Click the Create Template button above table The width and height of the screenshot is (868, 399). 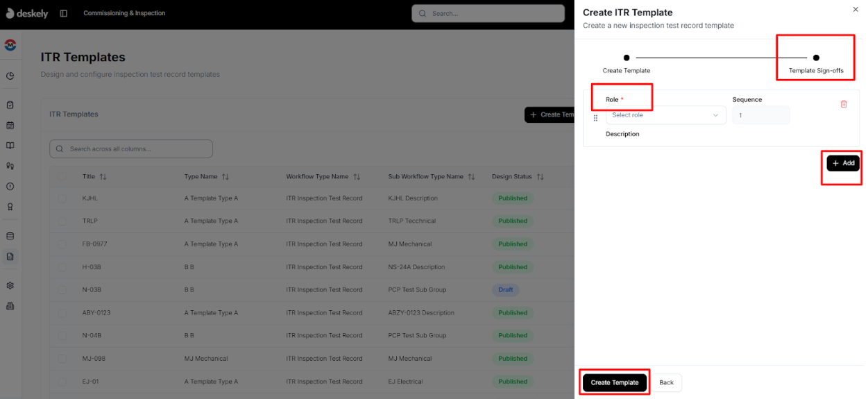point(550,114)
